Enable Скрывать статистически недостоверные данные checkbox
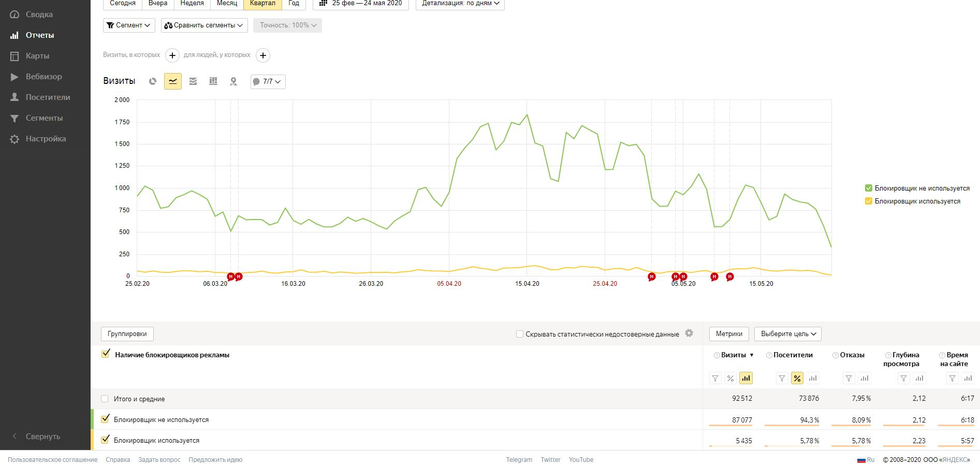 click(520, 334)
